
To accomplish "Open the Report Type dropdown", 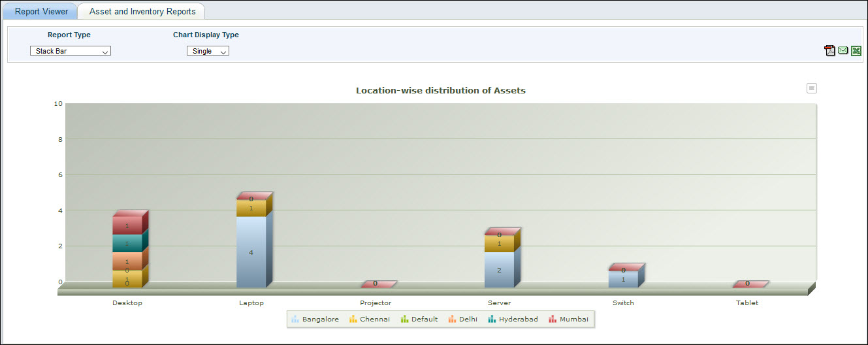I will pos(71,51).
